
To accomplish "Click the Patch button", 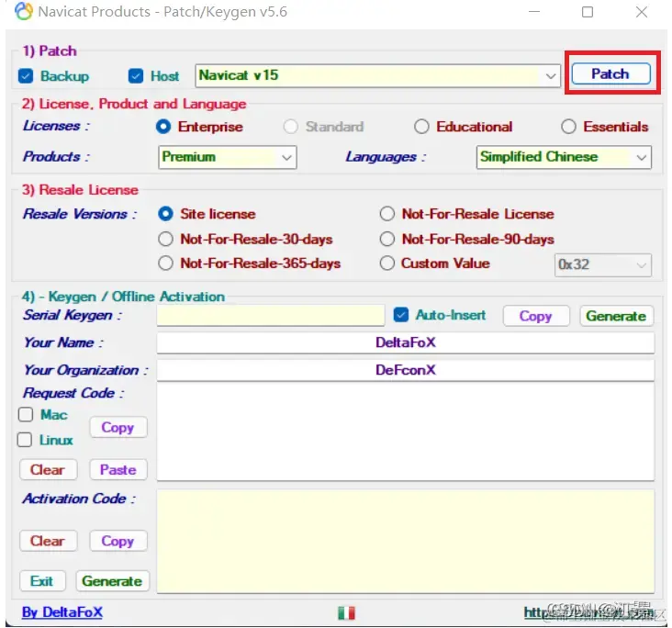I will click(x=610, y=73).
